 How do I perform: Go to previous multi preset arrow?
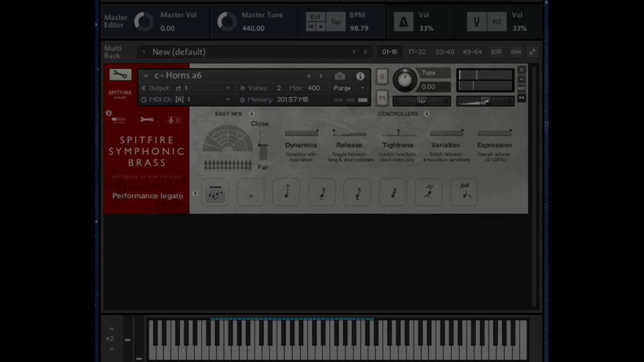click(354, 52)
